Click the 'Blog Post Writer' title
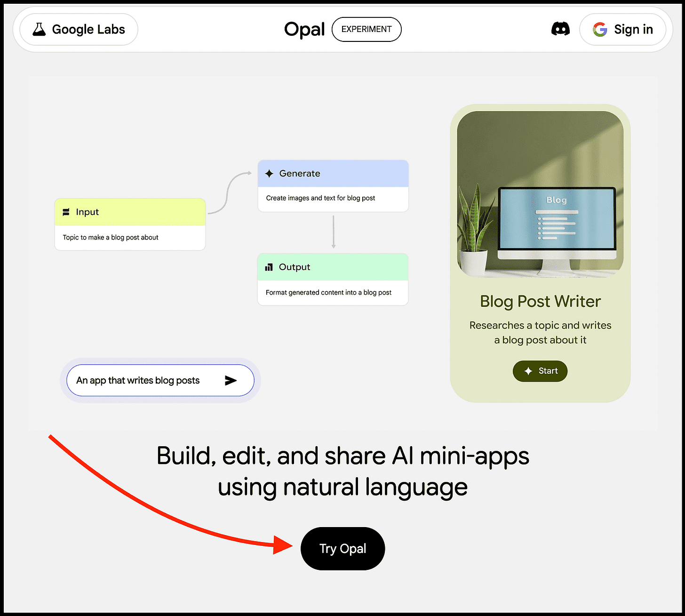Image resolution: width=685 pixels, height=616 pixels. pyautogui.click(x=540, y=301)
